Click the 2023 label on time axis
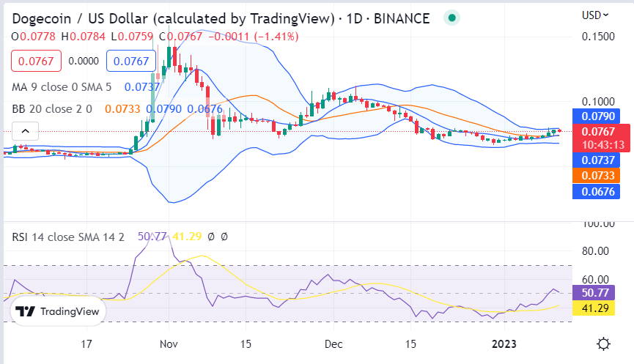The width and height of the screenshot is (634, 364). 504,344
